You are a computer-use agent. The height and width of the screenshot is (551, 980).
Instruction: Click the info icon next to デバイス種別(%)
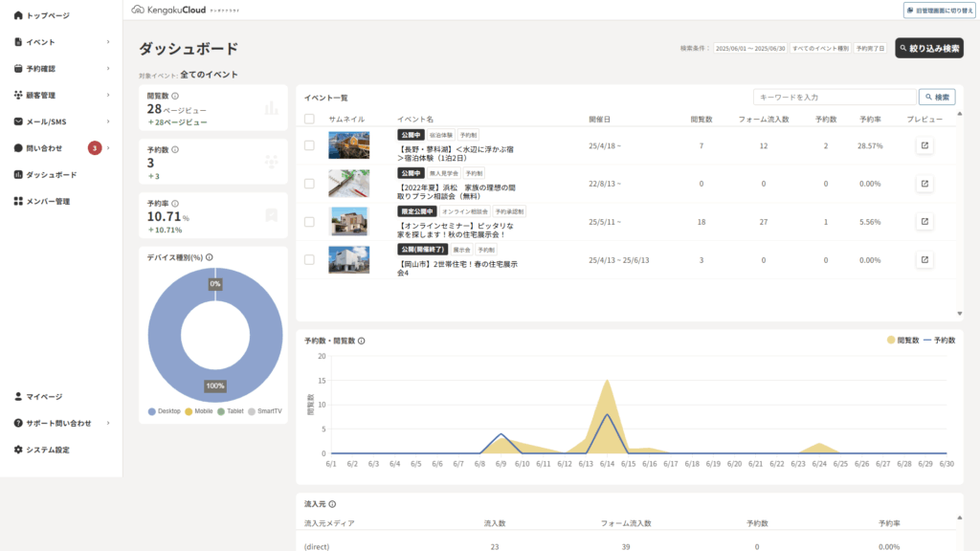(209, 257)
